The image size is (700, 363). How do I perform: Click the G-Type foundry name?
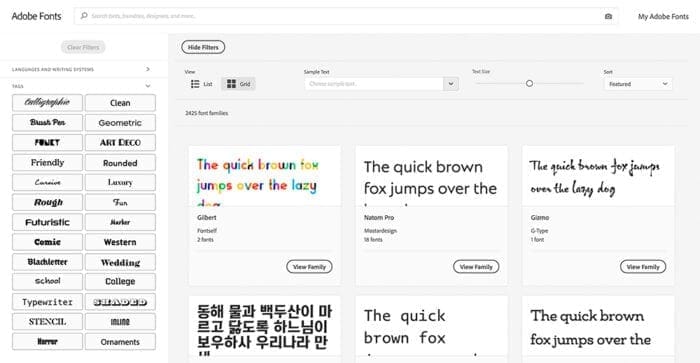pyautogui.click(x=539, y=231)
